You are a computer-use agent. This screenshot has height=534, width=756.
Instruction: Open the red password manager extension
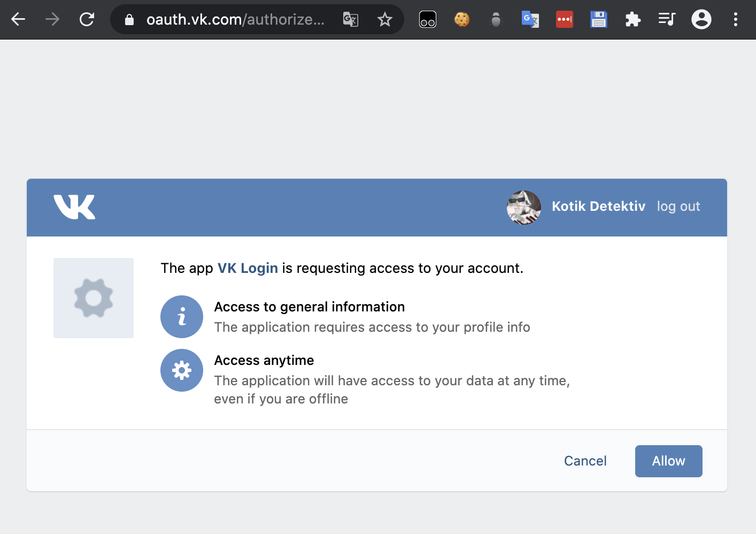(565, 20)
